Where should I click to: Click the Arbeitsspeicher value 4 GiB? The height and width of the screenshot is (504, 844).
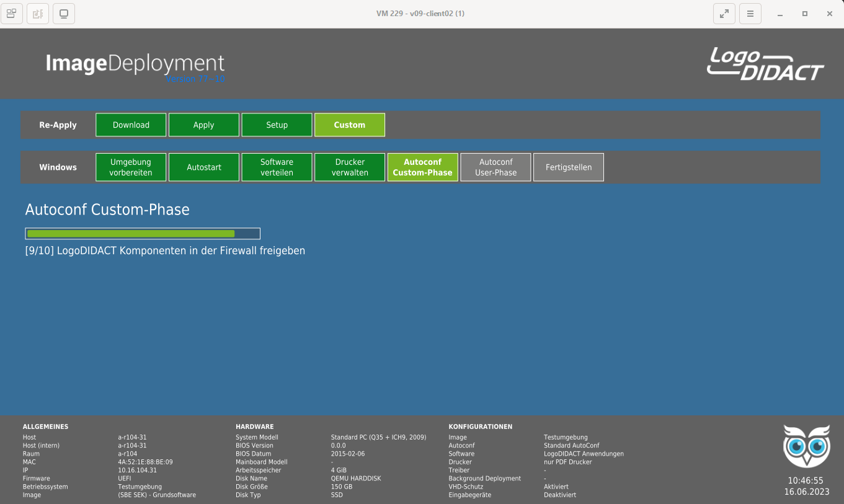pos(339,470)
